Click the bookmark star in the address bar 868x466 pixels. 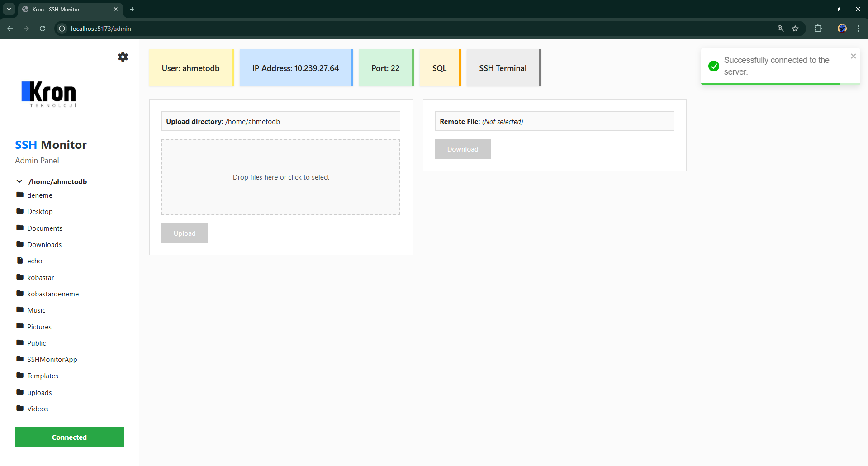796,28
